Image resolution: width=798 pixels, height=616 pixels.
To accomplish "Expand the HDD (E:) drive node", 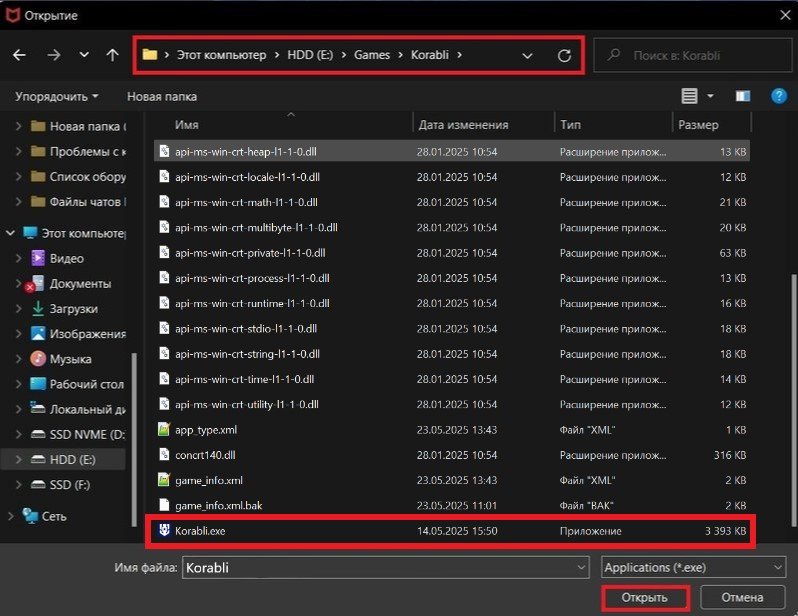I will pyautogui.click(x=18, y=460).
